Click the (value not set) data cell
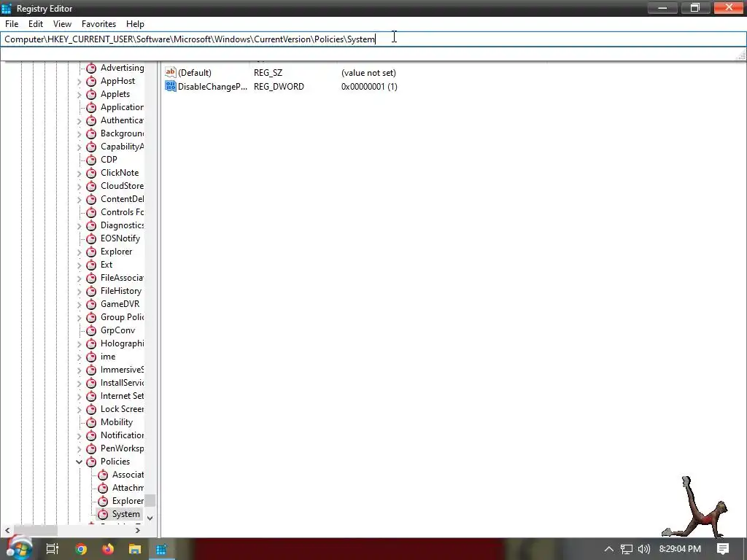This screenshot has width=747, height=560. [x=368, y=73]
